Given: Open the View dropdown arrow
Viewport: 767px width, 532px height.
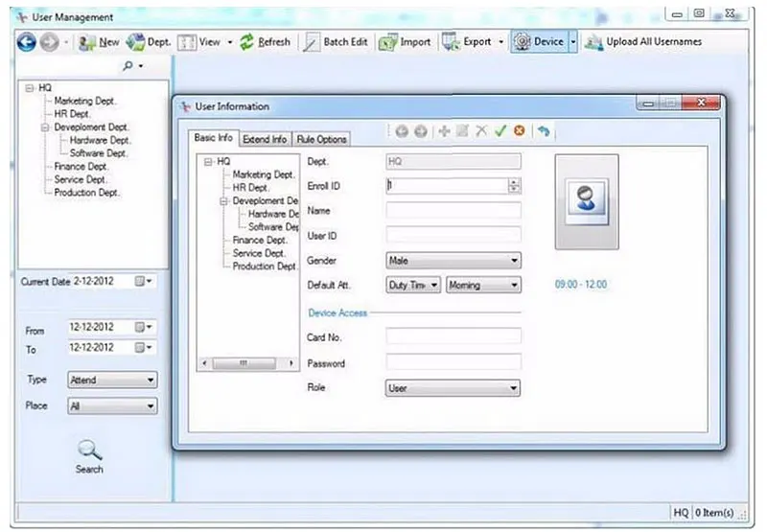Looking at the screenshot, I should tap(230, 42).
